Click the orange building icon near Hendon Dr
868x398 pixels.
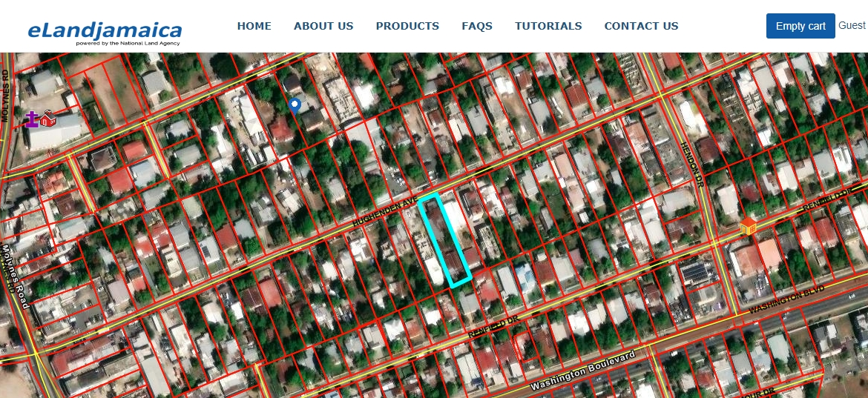(749, 225)
